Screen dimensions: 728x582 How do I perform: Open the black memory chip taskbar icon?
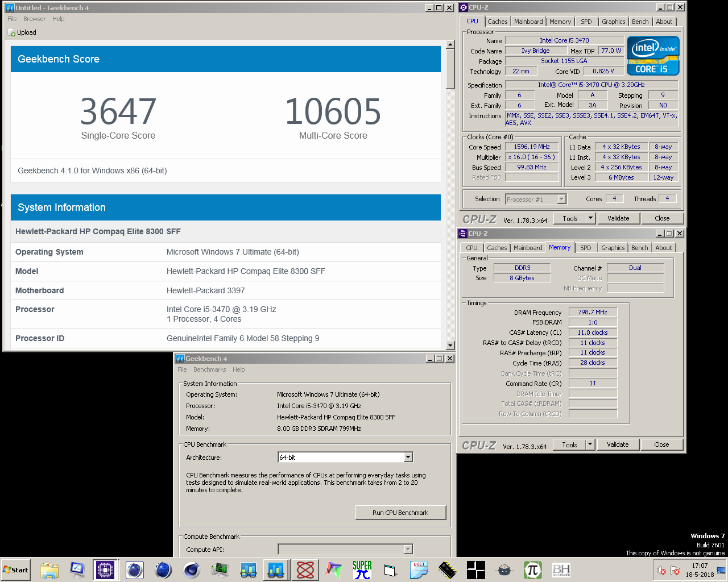tap(448, 570)
